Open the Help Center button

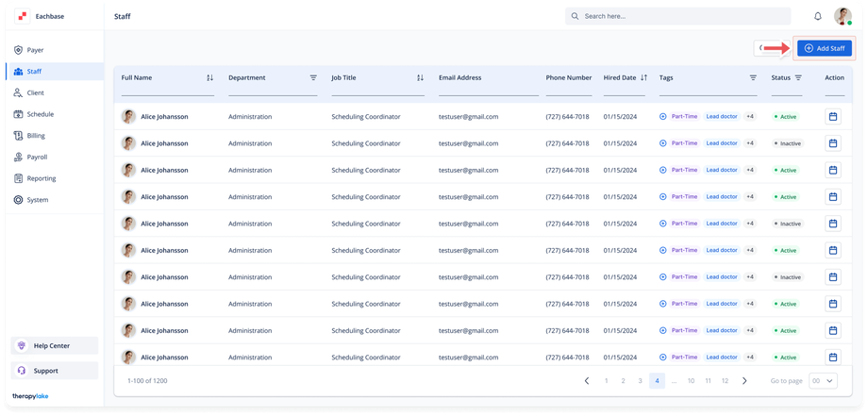[55, 346]
